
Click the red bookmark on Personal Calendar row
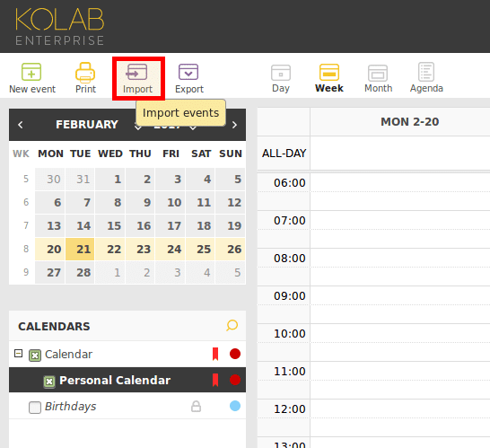[215, 380]
